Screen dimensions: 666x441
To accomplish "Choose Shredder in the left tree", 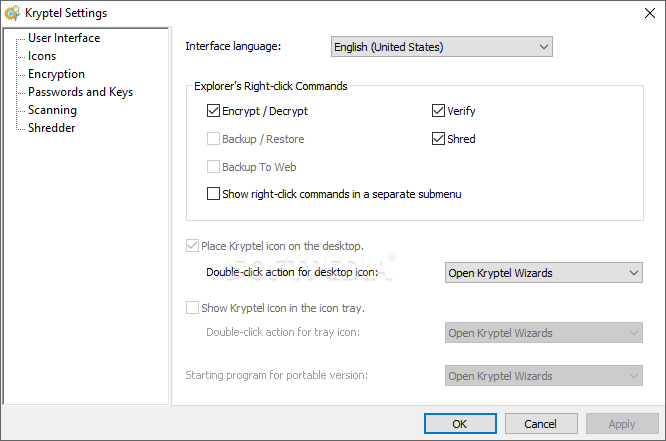I will [x=52, y=128].
